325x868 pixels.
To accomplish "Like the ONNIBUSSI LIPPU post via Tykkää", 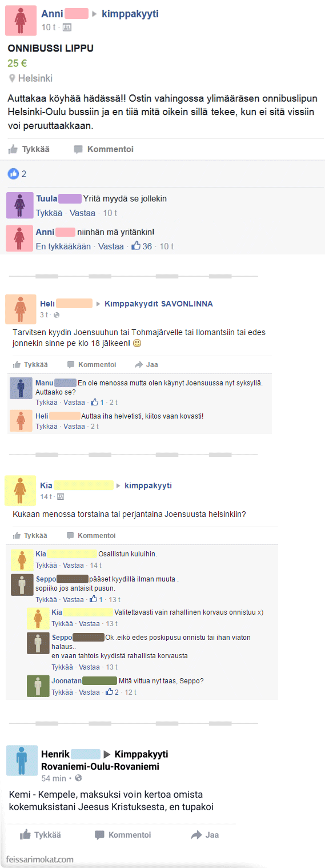I will click(x=29, y=149).
